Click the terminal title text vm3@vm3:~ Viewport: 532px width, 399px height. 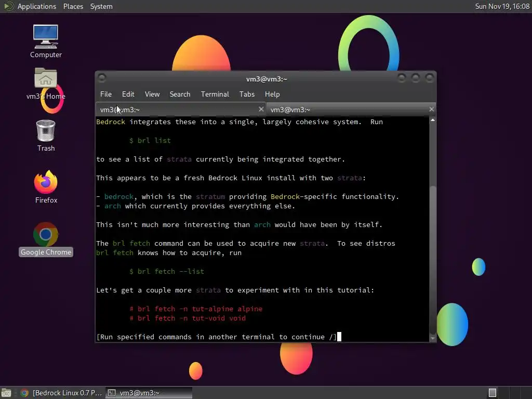267,79
